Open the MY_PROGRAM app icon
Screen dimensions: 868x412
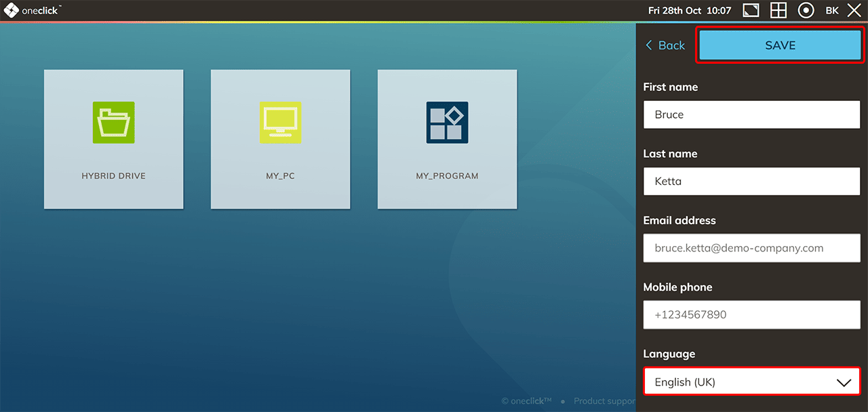(x=447, y=123)
